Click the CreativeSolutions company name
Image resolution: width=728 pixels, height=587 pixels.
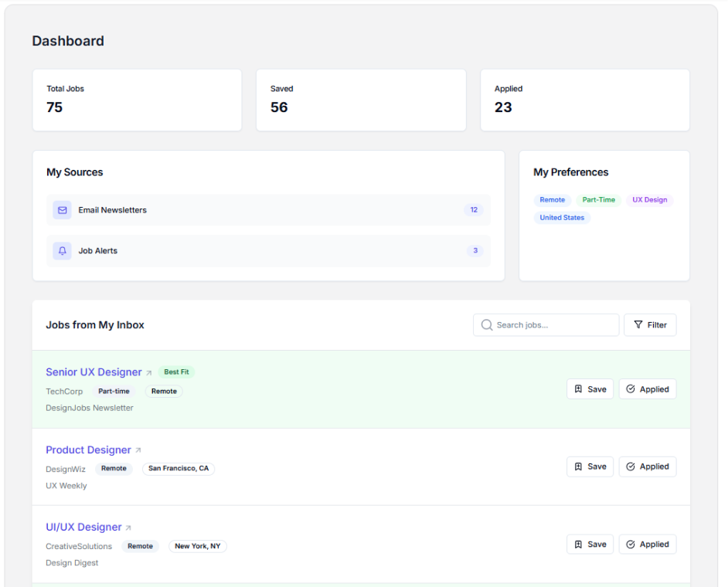click(79, 547)
